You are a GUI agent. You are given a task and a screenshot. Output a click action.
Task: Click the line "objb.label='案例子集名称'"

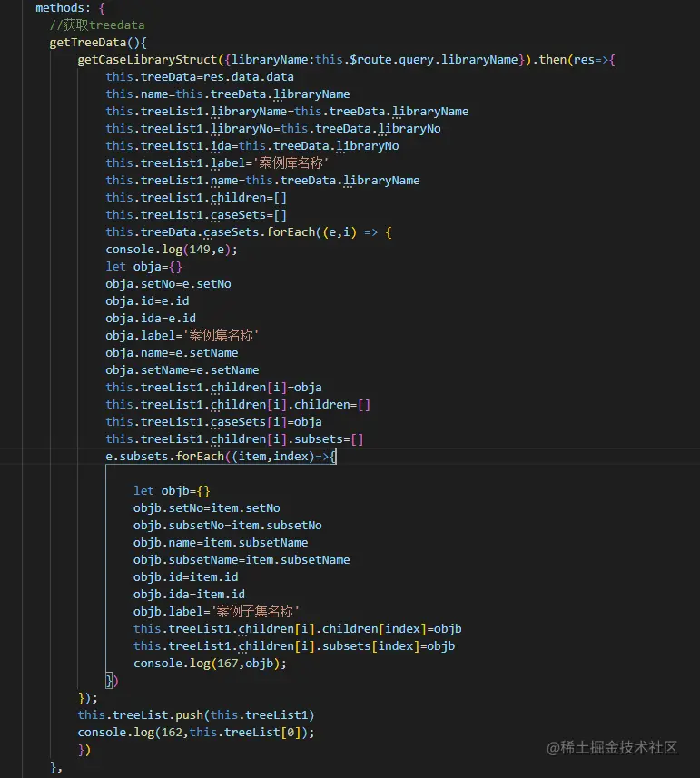pyautogui.click(x=216, y=611)
